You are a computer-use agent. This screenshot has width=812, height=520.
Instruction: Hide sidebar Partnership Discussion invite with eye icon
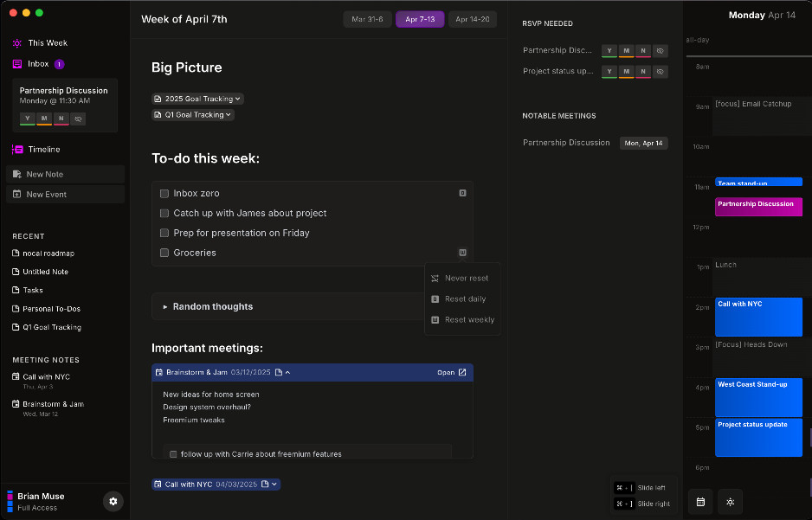pyautogui.click(x=78, y=119)
